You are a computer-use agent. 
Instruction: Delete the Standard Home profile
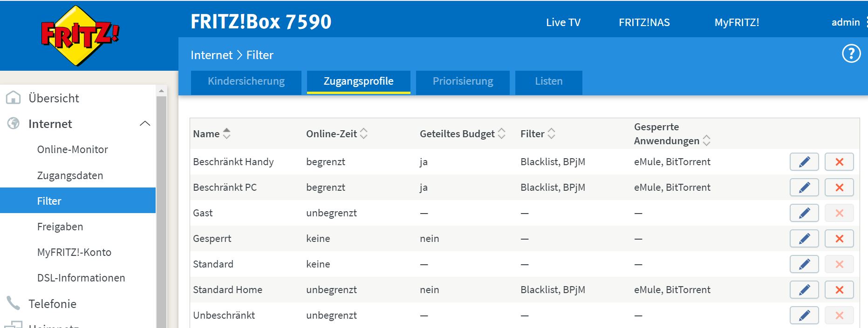tap(839, 290)
